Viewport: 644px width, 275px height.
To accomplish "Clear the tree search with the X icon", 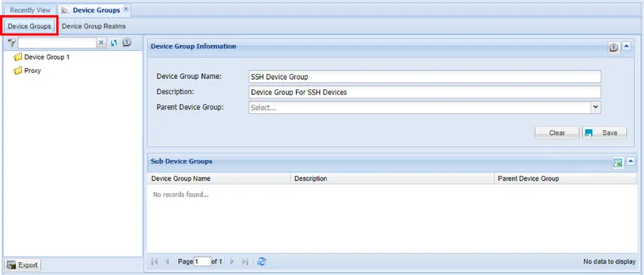I will click(x=102, y=42).
